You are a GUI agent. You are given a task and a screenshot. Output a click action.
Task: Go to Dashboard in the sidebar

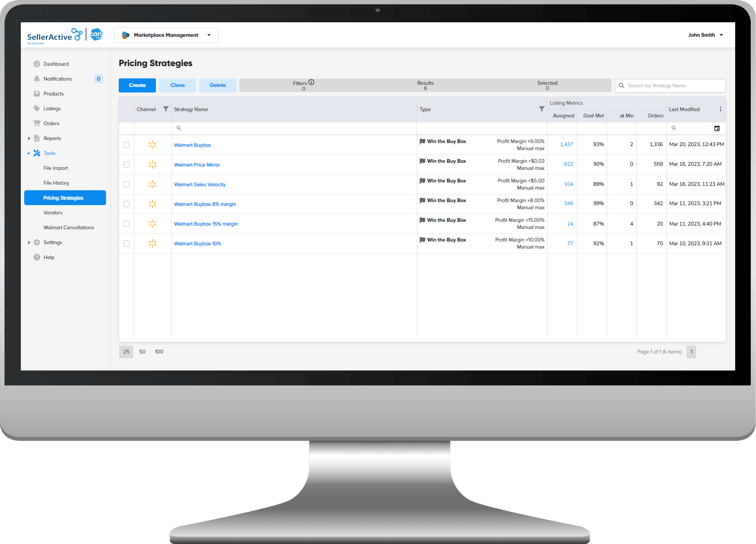56,64
